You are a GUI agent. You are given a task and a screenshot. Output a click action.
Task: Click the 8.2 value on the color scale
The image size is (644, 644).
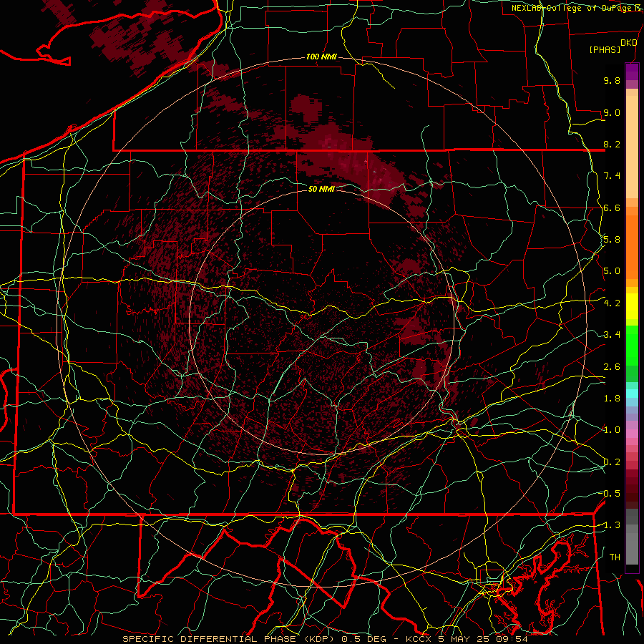click(612, 144)
